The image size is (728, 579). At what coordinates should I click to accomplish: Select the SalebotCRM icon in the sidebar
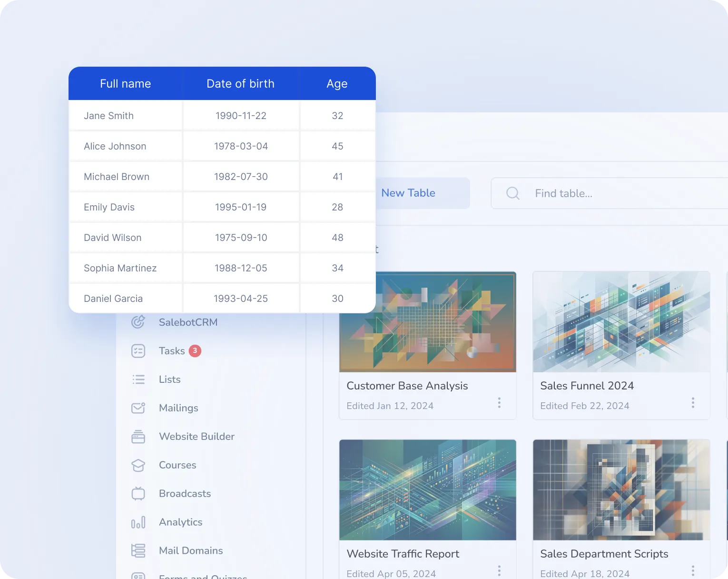click(x=138, y=322)
